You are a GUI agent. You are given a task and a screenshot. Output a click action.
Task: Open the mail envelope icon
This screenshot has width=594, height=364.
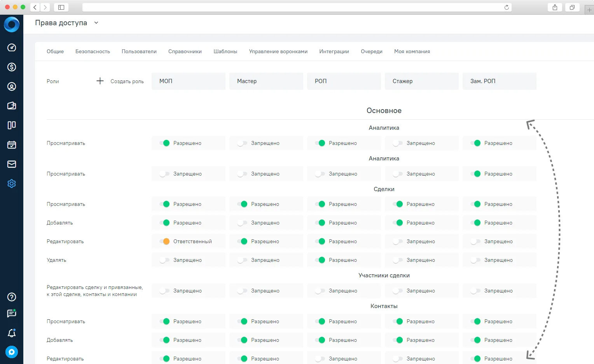pyautogui.click(x=12, y=164)
